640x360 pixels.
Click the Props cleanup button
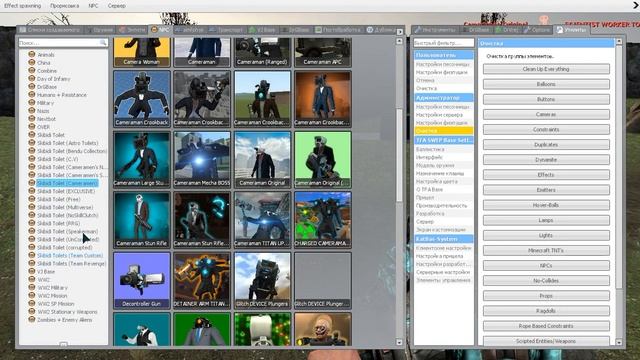click(546, 296)
